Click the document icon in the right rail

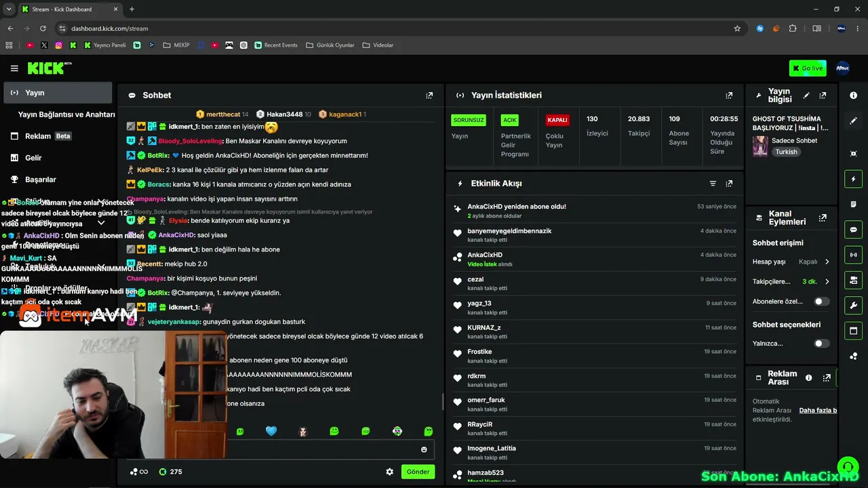coord(853,204)
